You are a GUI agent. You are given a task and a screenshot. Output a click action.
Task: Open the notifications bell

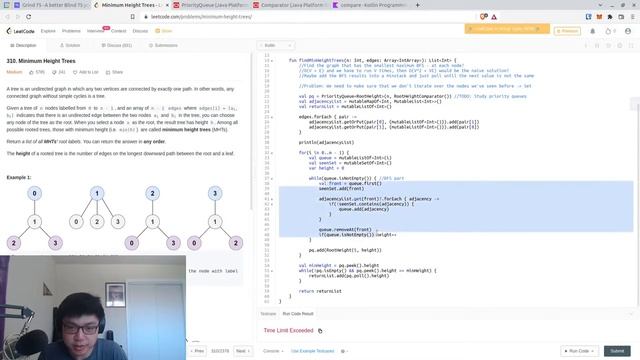tap(593, 31)
